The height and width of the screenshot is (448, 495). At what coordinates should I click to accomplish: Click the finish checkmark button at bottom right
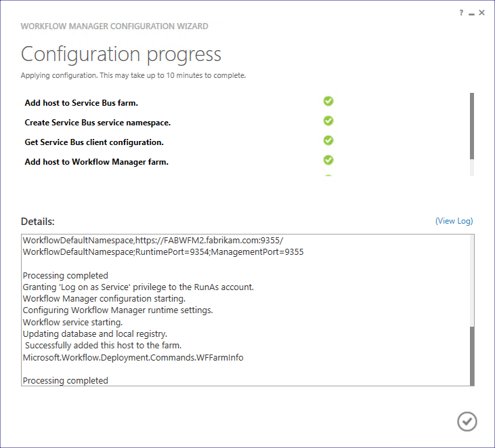(467, 422)
